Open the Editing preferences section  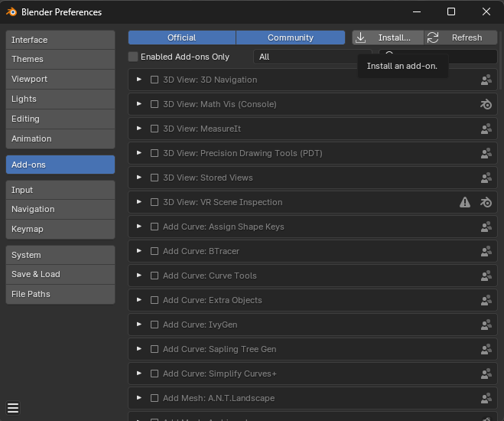pyautogui.click(x=60, y=119)
